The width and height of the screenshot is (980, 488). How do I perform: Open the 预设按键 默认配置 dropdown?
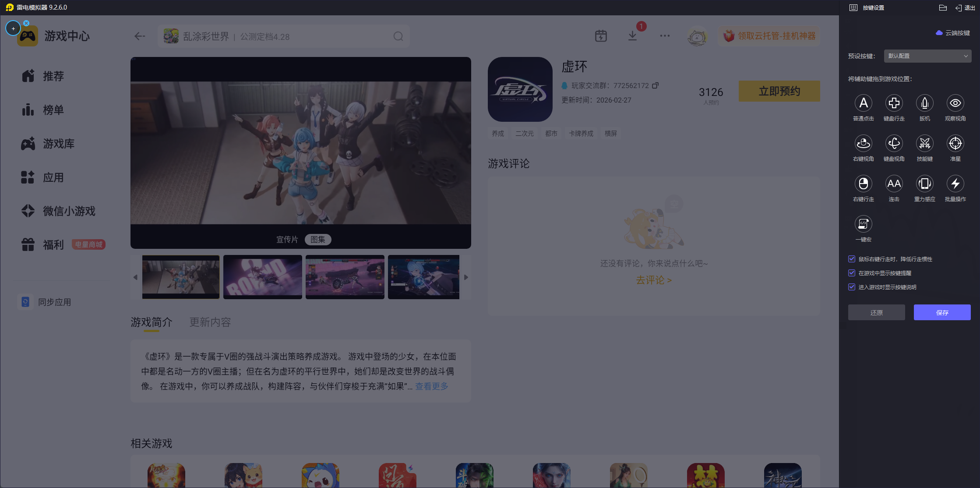tap(927, 56)
